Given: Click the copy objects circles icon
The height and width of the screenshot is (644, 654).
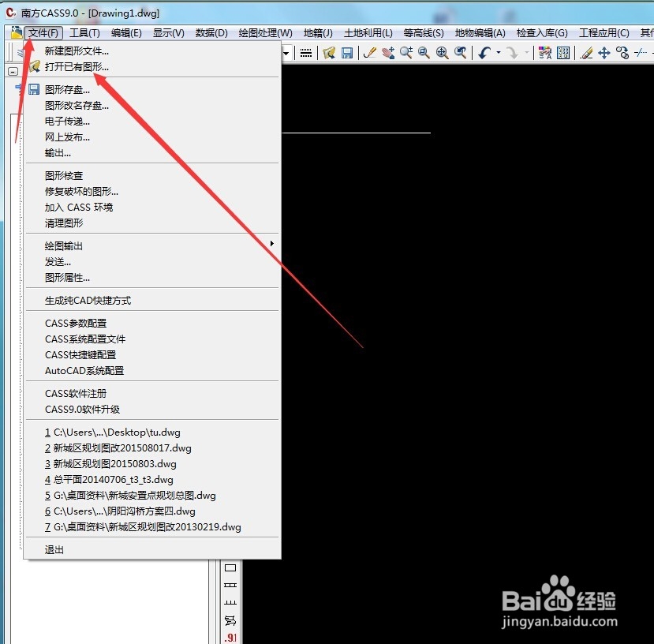Looking at the screenshot, I should click(x=622, y=53).
